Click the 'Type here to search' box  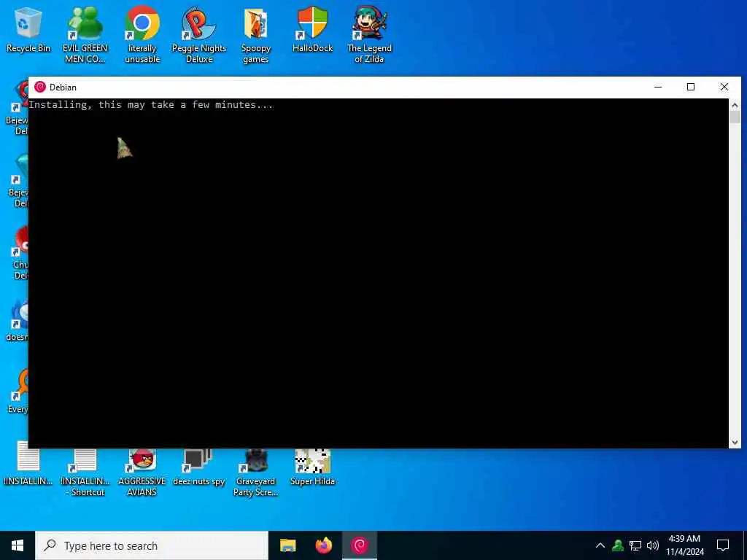click(x=152, y=545)
